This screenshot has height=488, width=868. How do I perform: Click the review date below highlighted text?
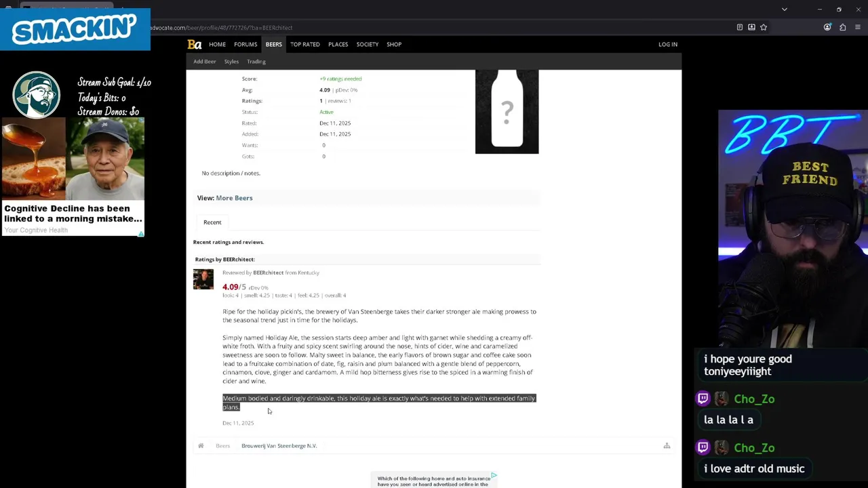point(238,423)
